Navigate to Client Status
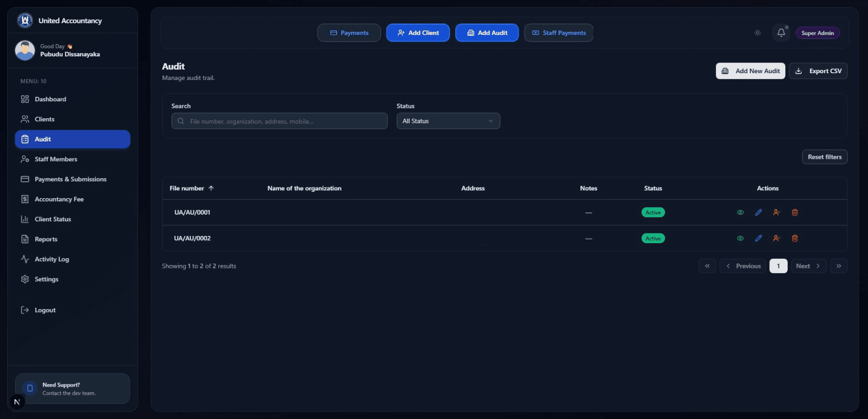Image resolution: width=868 pixels, height=419 pixels. [x=73, y=219]
